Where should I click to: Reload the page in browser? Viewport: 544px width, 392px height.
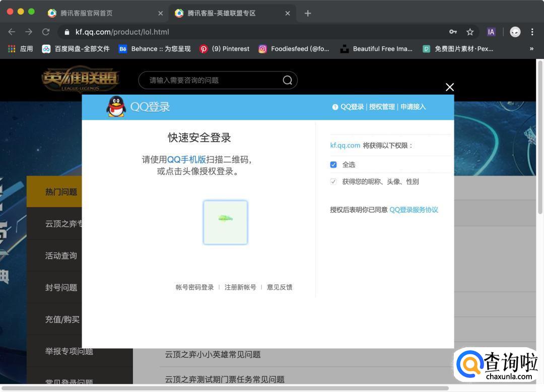tap(46, 32)
